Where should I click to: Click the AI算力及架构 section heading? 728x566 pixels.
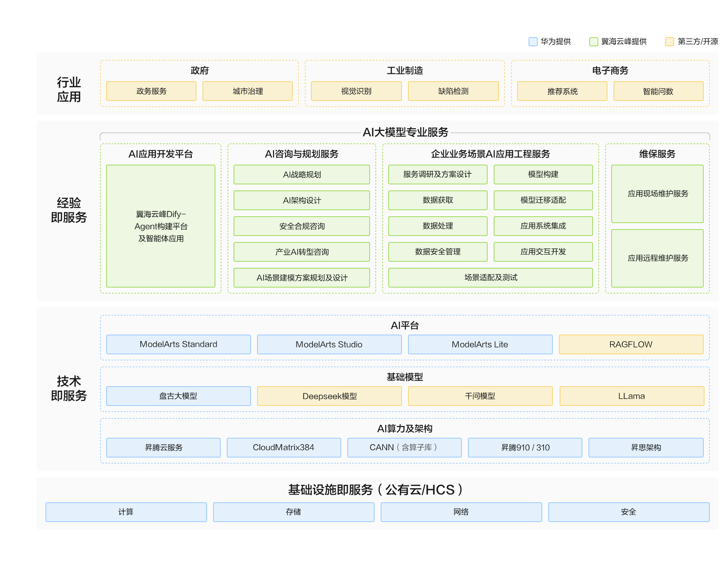[405, 429]
